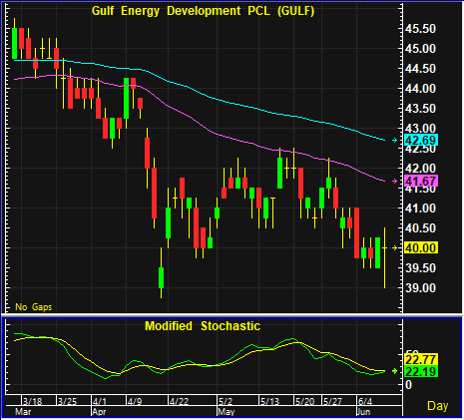Click the 43.00 price axis label

(x=420, y=129)
